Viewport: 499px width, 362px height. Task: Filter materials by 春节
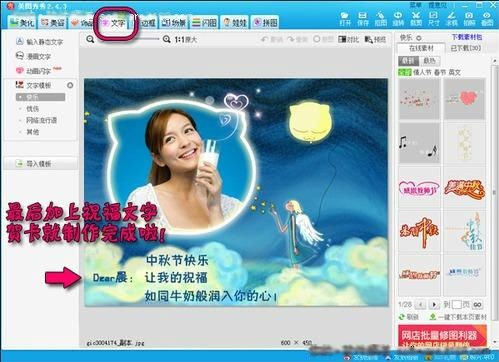click(x=440, y=72)
